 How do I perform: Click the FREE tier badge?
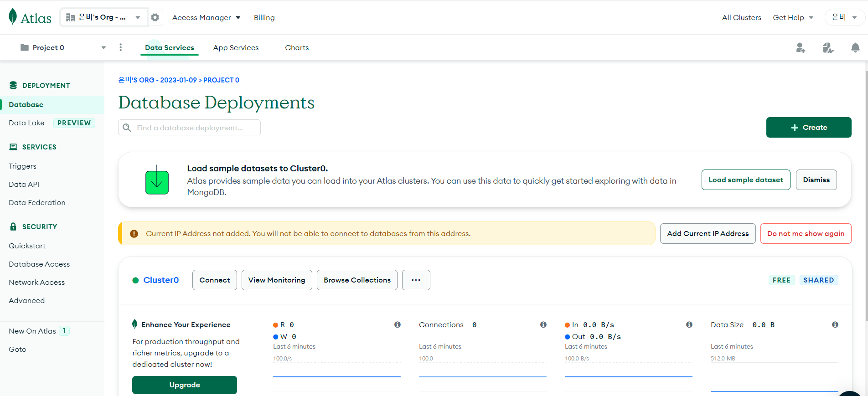(781, 280)
